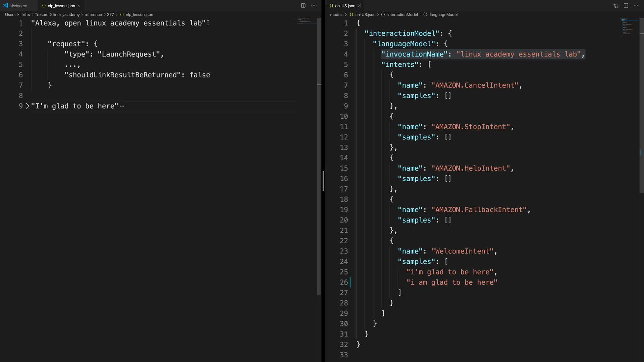Close the nlp_lesson.json tab
The width and height of the screenshot is (644, 362).
79,6
